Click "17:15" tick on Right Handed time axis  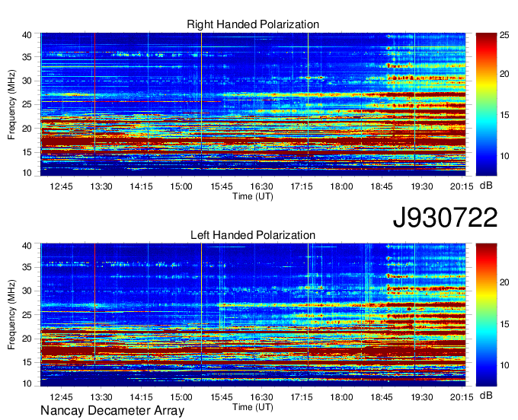pyautogui.click(x=302, y=186)
